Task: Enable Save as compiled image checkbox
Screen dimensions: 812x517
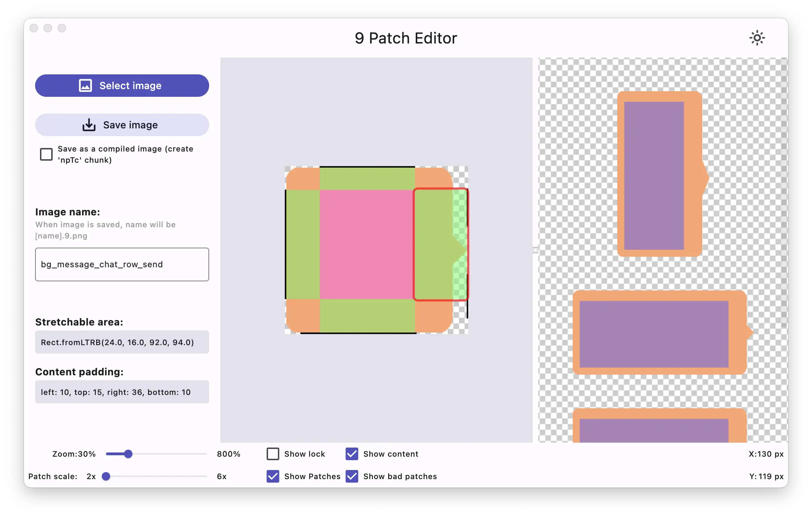Action: pos(46,154)
